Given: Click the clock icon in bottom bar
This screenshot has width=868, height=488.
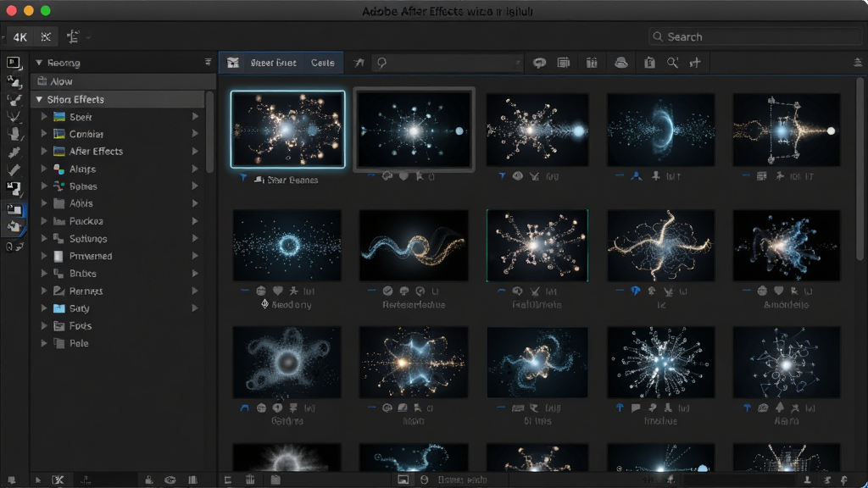Looking at the screenshot, I should 425,480.
